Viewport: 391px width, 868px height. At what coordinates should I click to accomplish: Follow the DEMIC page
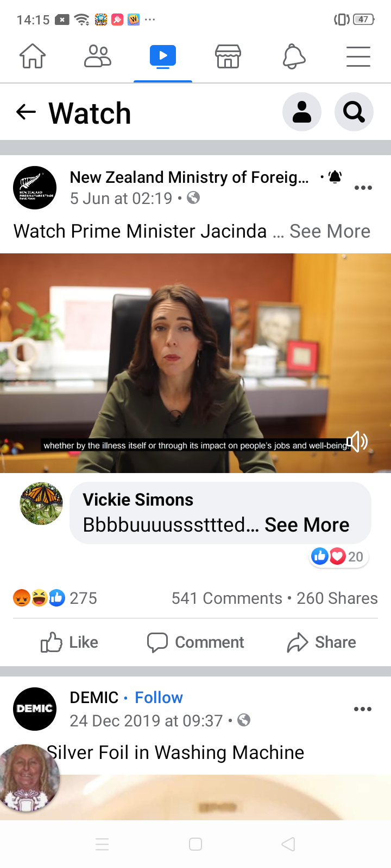159,698
